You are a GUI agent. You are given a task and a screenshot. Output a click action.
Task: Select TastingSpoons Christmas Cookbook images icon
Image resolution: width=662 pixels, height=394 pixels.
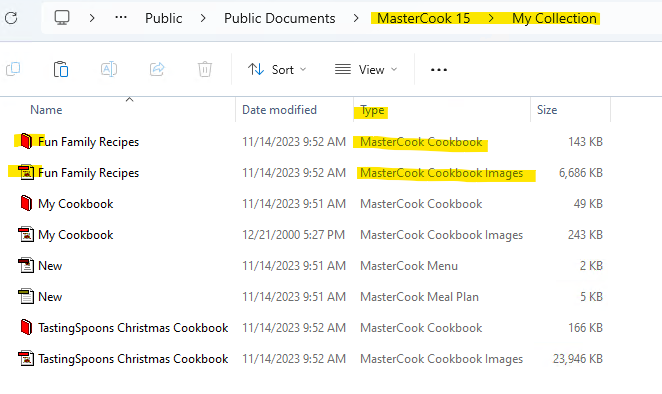[26, 359]
